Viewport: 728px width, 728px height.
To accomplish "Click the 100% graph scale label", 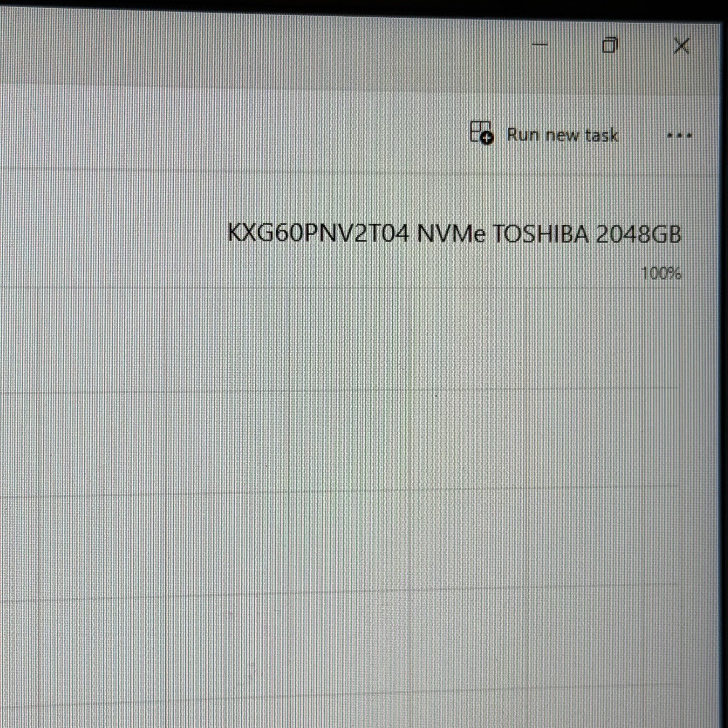I will 661,273.
